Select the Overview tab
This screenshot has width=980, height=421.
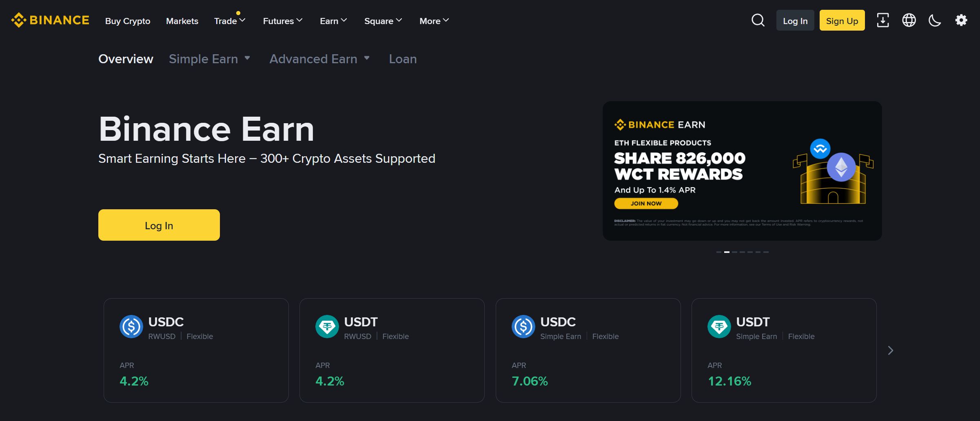point(126,59)
